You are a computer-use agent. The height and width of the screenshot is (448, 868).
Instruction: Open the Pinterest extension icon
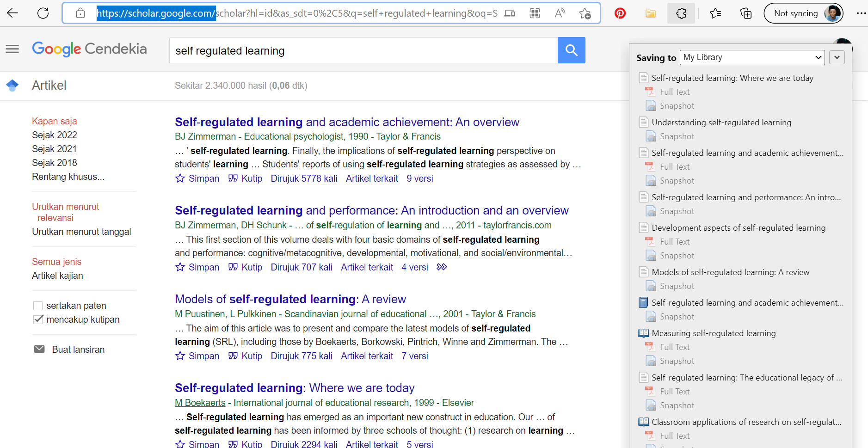coord(620,13)
